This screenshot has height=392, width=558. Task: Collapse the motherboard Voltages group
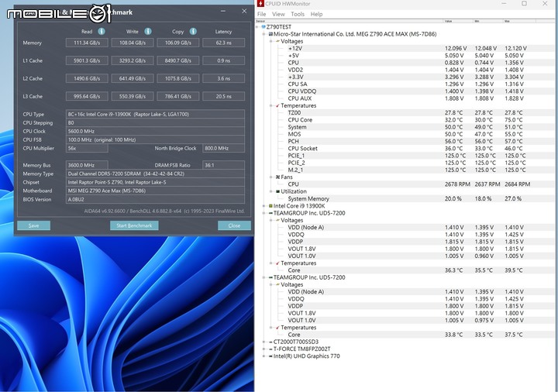point(271,41)
